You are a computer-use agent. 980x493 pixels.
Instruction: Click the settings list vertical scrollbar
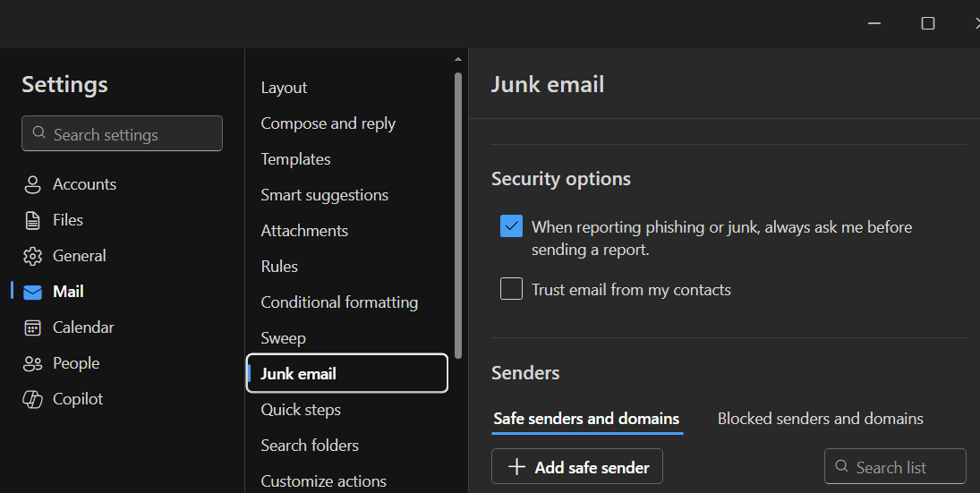click(x=458, y=216)
